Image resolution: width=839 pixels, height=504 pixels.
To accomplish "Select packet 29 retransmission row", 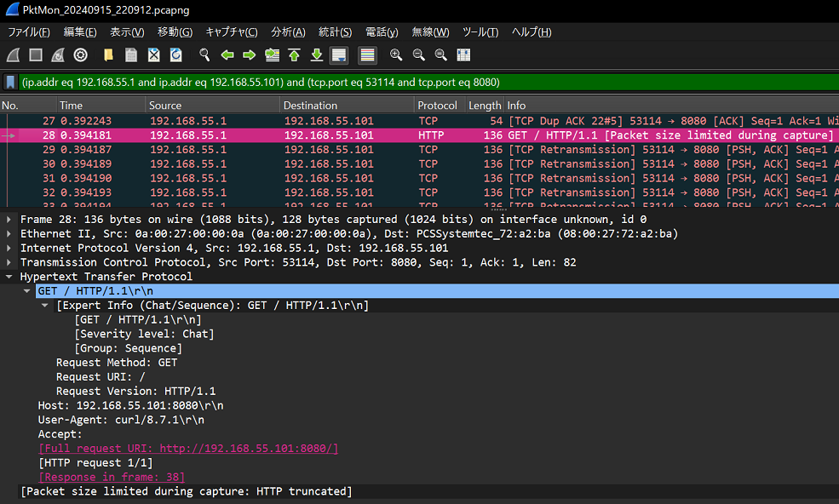I will click(419, 150).
